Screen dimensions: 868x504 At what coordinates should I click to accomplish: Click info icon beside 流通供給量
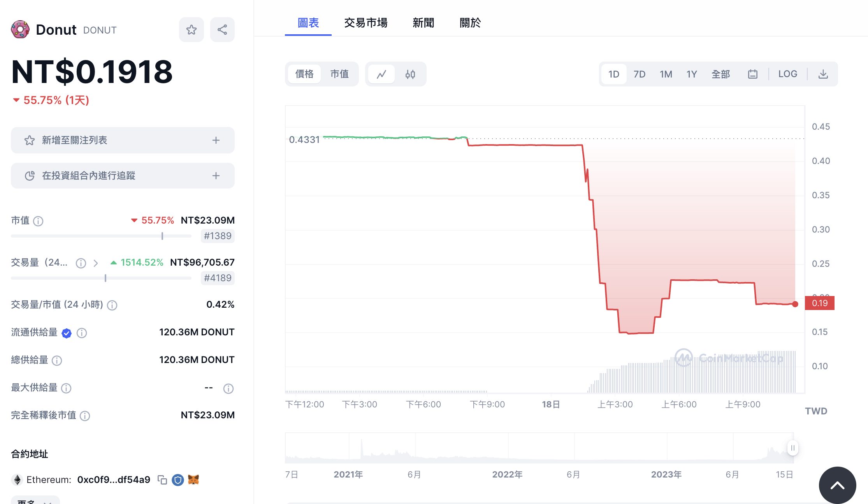point(82,333)
